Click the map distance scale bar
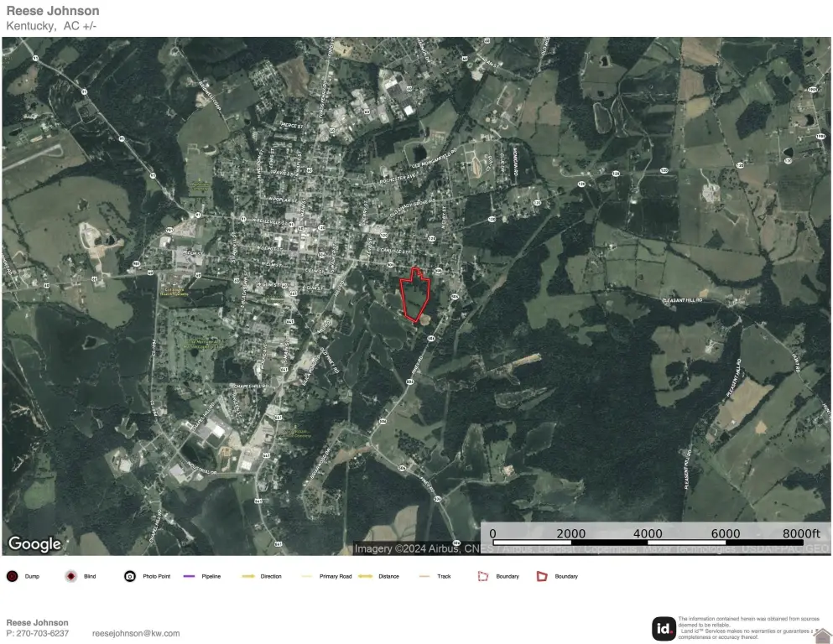Image resolution: width=833 pixels, height=644 pixels. coord(648,543)
